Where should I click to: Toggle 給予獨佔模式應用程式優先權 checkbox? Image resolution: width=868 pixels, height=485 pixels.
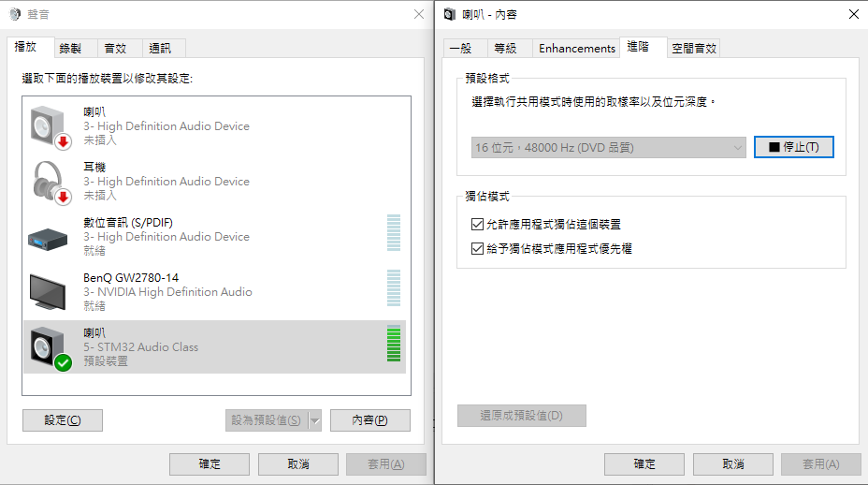pyautogui.click(x=477, y=248)
